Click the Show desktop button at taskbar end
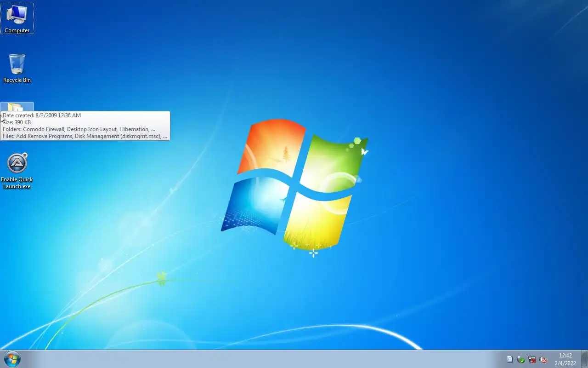The image size is (588, 368). coord(584,359)
